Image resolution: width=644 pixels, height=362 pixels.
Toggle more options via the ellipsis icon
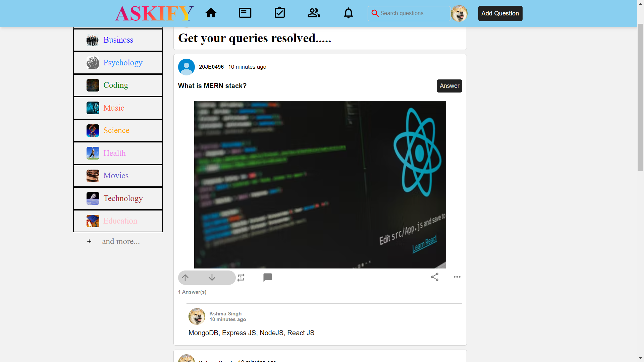point(457,277)
